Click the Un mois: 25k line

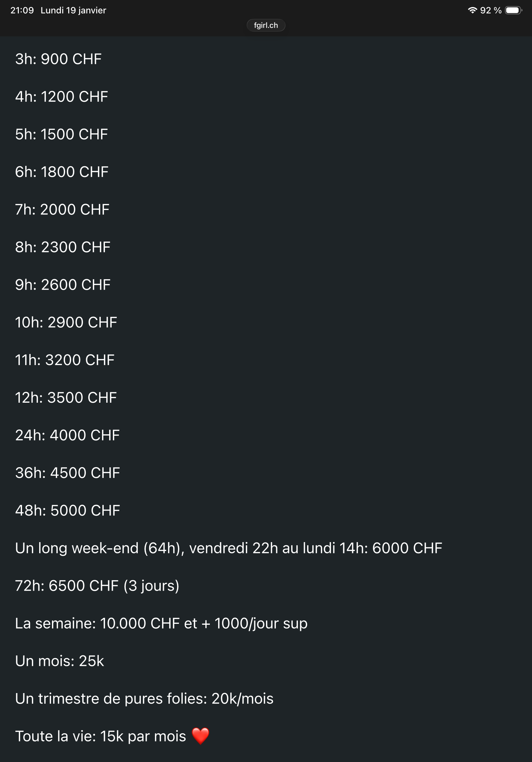(59, 661)
